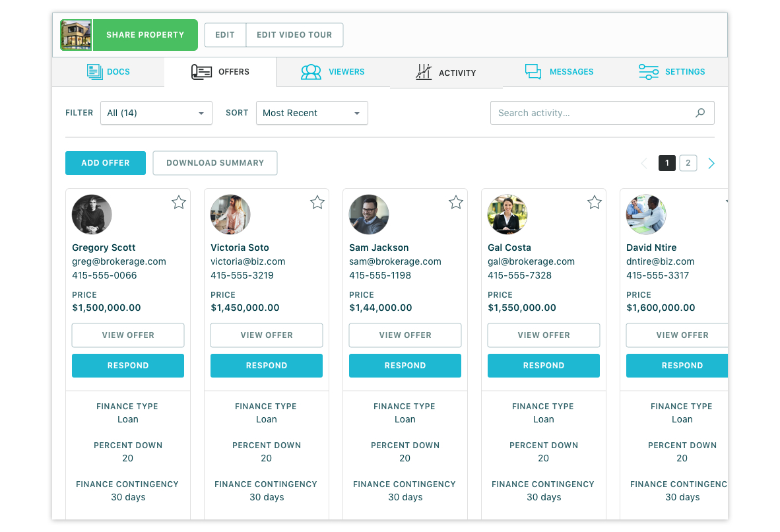Click the name Gregory Scott
Screen dimensions: 780x532
tap(104, 248)
